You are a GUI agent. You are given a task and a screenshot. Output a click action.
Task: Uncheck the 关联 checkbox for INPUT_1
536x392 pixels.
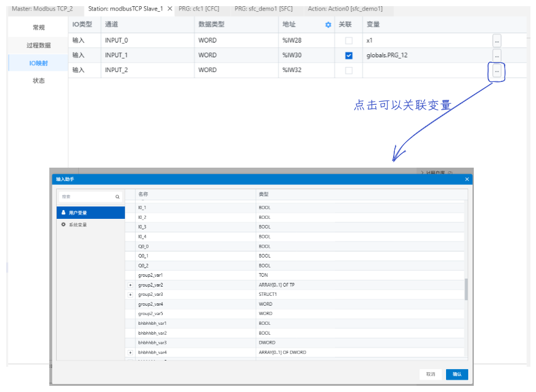point(349,55)
